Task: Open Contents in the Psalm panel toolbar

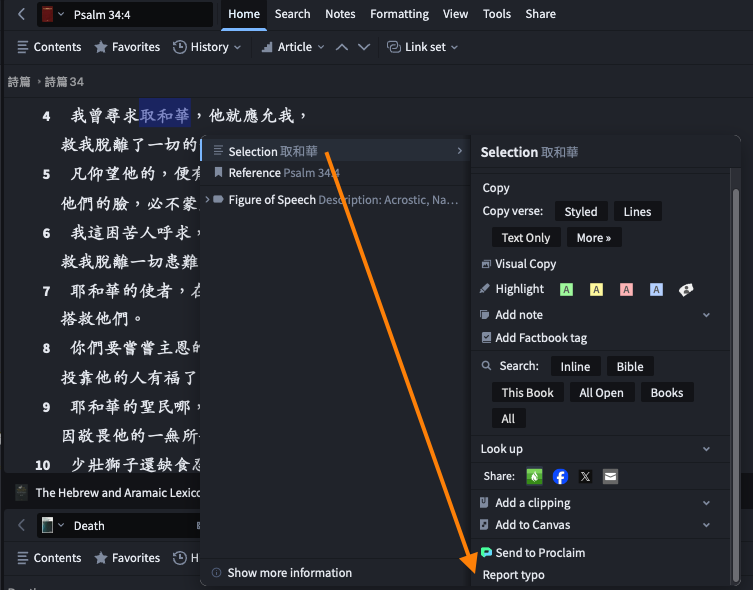Action: click(x=49, y=47)
